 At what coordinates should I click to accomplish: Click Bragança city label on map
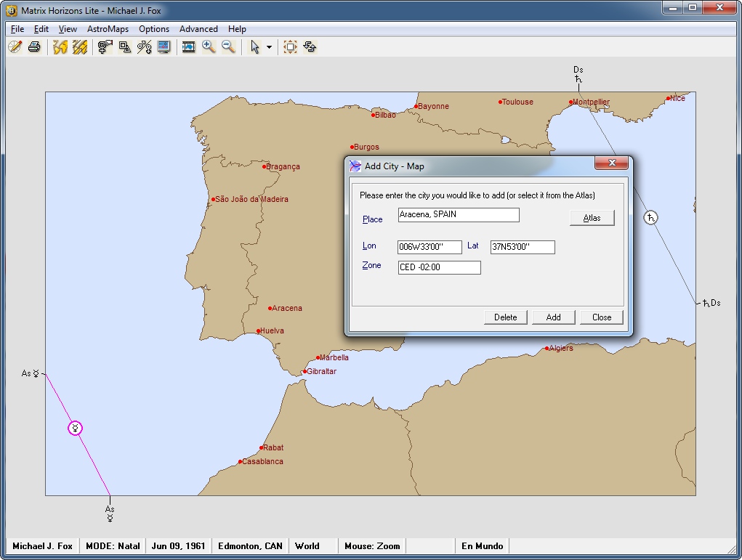[x=283, y=166]
